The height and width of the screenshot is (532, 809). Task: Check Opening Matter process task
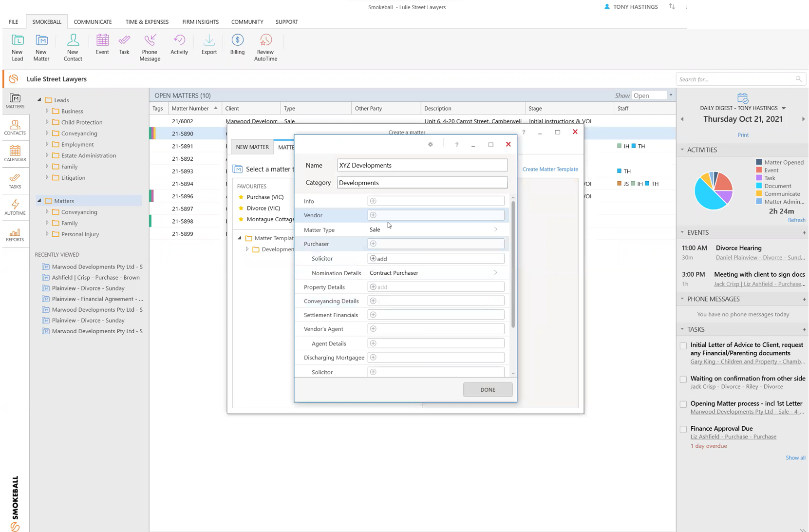683,404
